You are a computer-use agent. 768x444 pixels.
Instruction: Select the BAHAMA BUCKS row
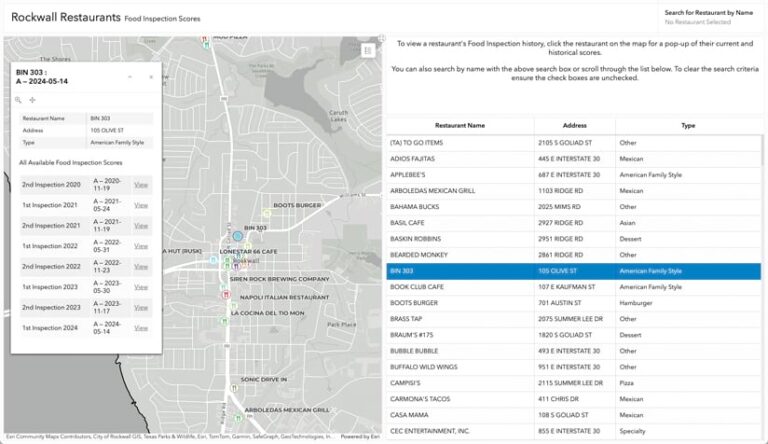point(574,207)
